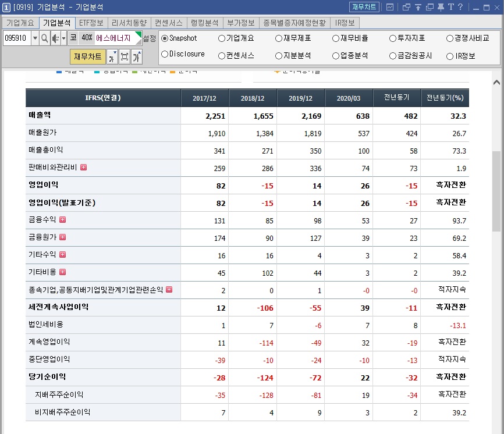Select the 컨센서스 radio option

pyautogui.click(x=222, y=56)
